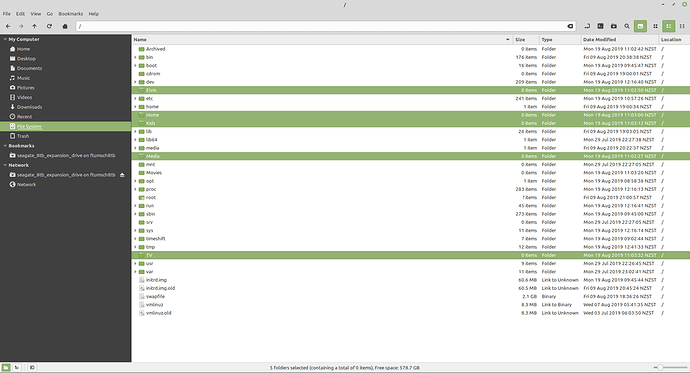Viewport: 690px width, 373px height.
Task: Open the Edit menu
Action: (20, 14)
